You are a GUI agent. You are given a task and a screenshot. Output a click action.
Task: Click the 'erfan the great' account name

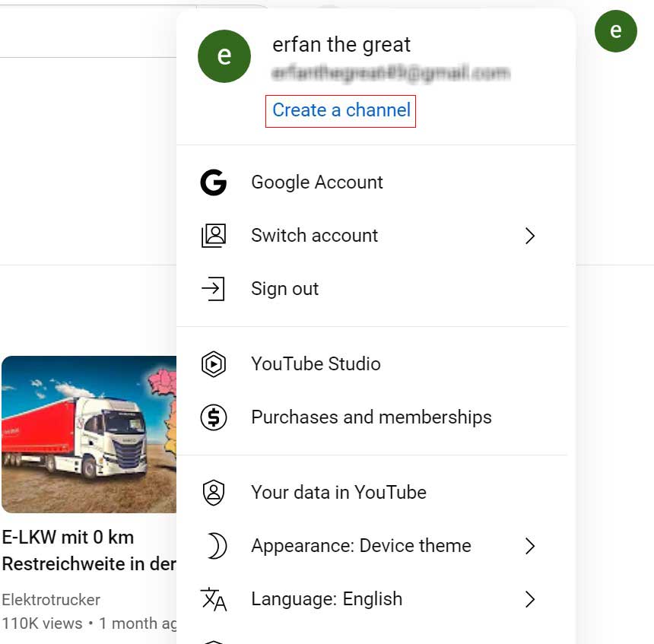tap(341, 45)
